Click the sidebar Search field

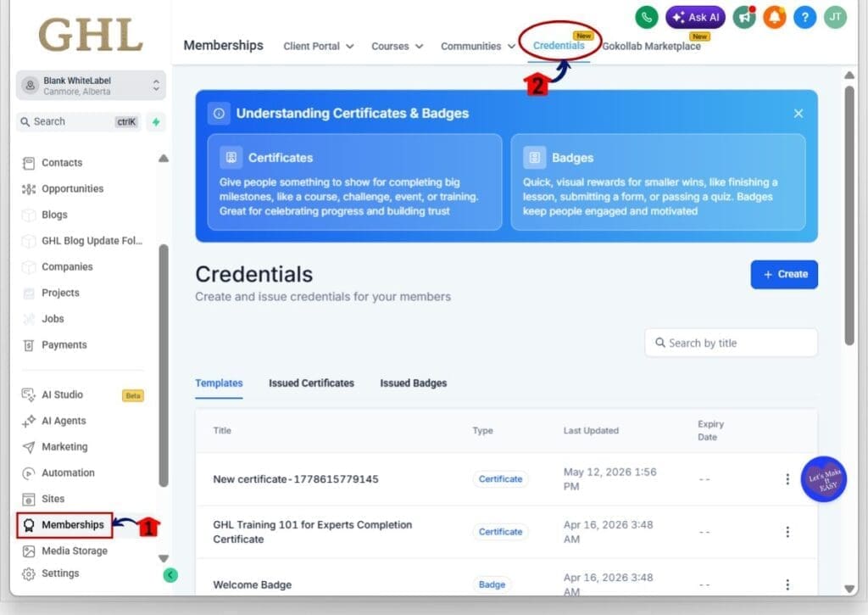(x=78, y=121)
